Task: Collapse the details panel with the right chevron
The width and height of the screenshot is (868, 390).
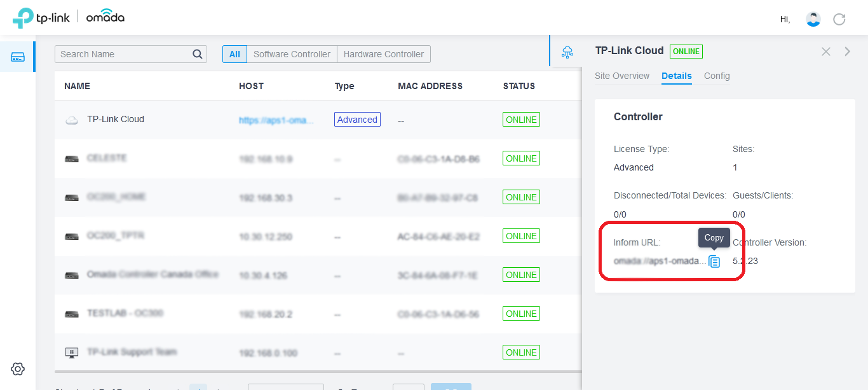Action: click(x=848, y=52)
